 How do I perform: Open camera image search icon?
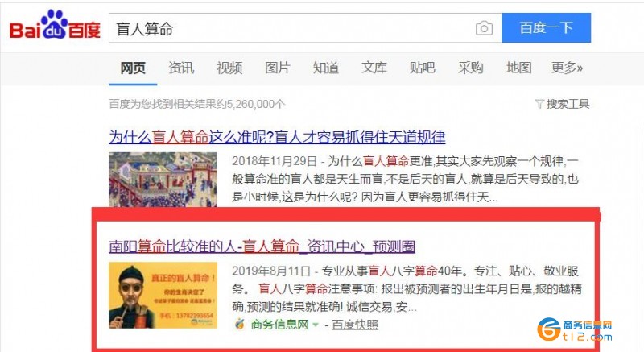[484, 28]
